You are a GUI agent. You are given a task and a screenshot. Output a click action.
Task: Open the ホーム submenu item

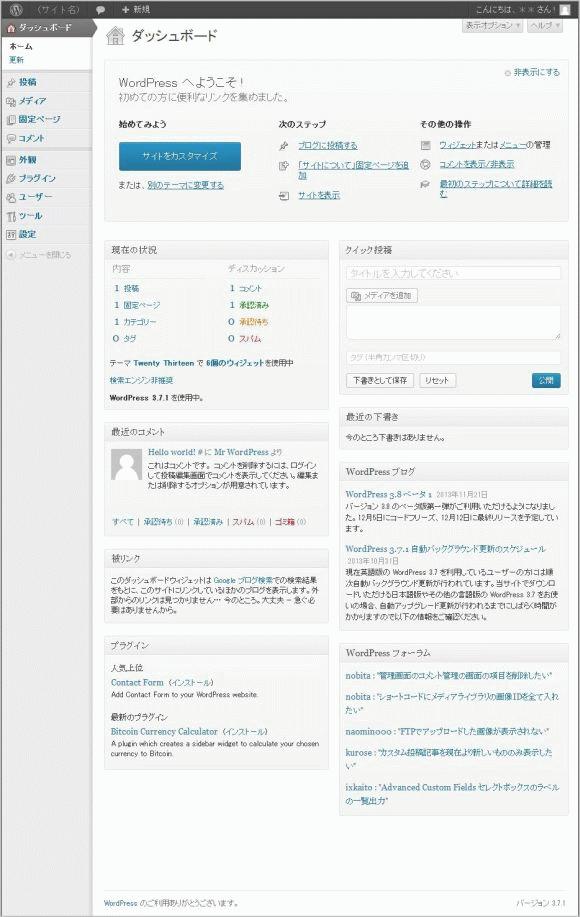(x=21, y=47)
